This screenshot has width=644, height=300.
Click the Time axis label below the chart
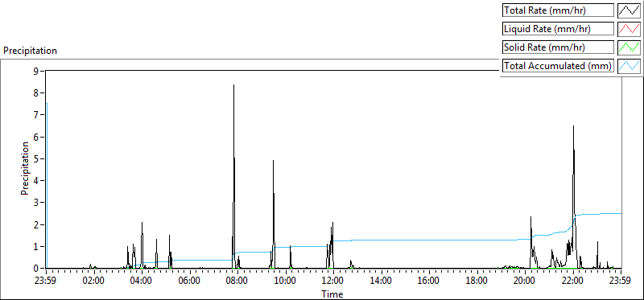coord(332,294)
